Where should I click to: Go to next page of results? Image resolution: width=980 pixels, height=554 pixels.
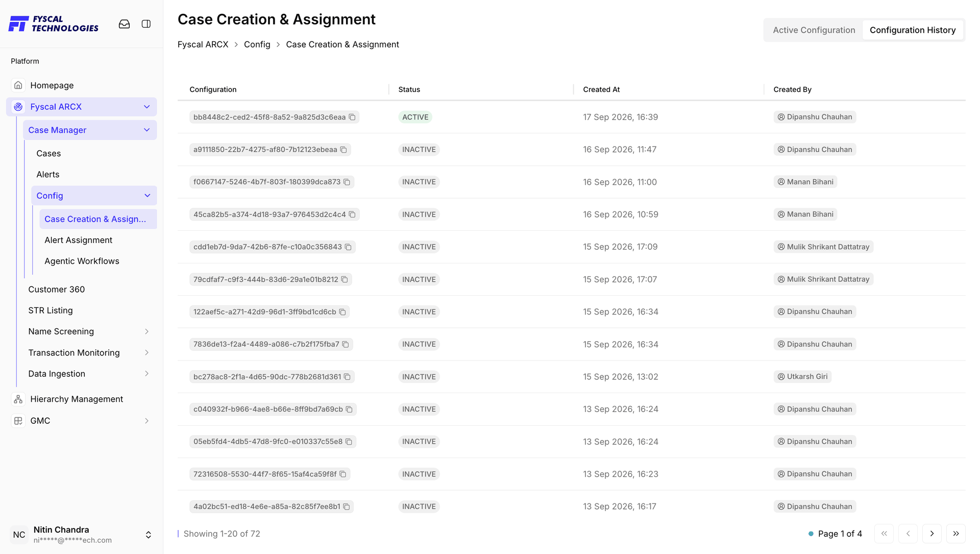coord(932,534)
